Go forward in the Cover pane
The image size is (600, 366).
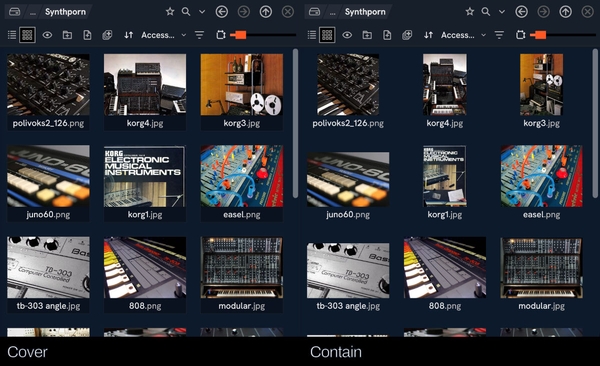243,12
